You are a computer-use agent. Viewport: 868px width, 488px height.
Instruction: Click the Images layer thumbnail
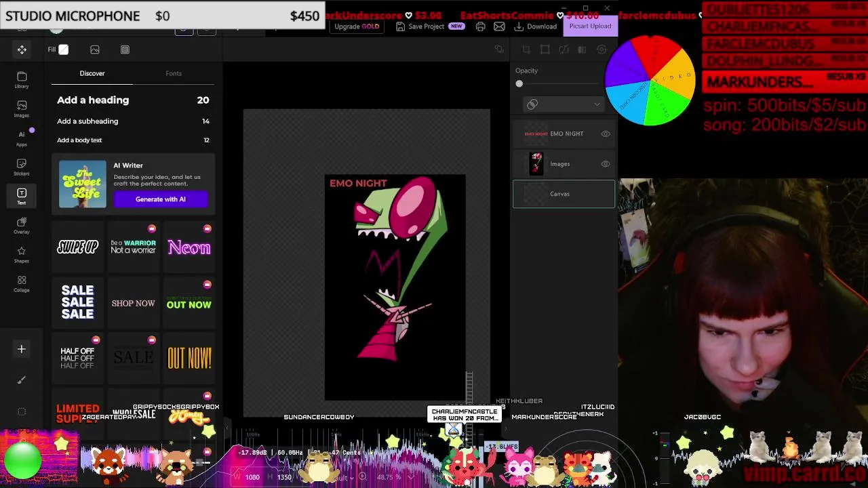tap(536, 163)
